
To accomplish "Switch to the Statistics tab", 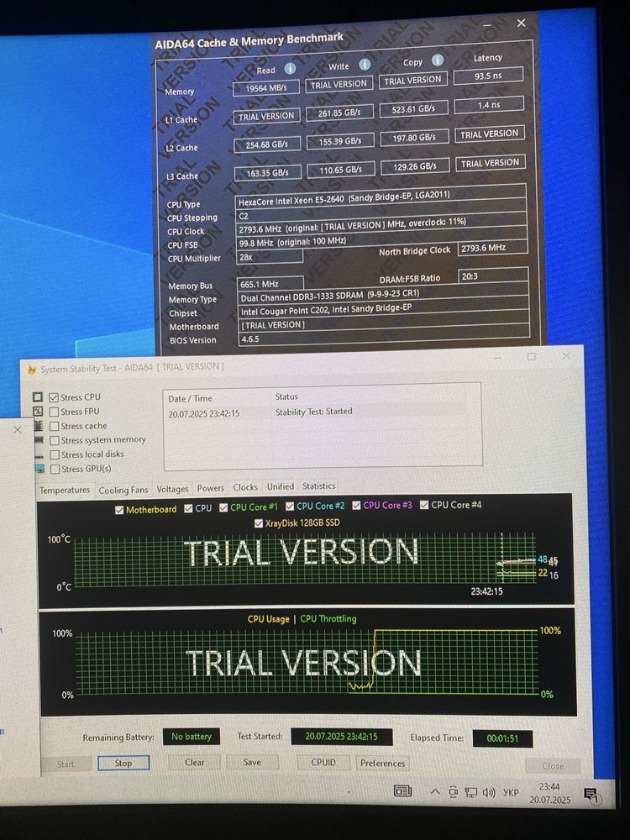I will (x=318, y=486).
